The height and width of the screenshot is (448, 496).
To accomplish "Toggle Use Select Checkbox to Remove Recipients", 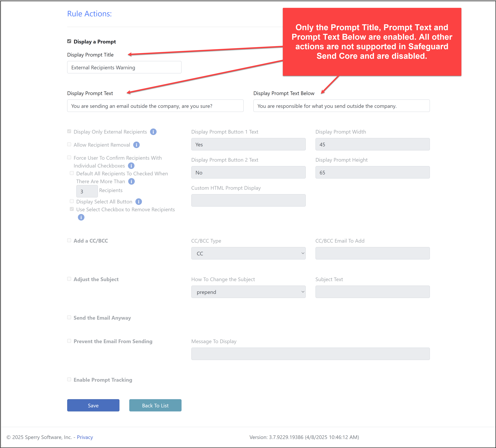I will [72, 209].
